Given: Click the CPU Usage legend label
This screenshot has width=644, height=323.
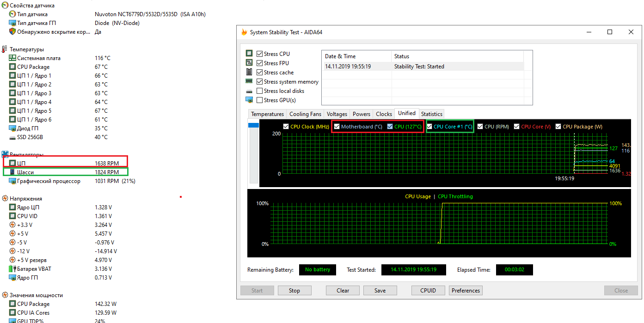Looking at the screenshot, I should tap(418, 196).
